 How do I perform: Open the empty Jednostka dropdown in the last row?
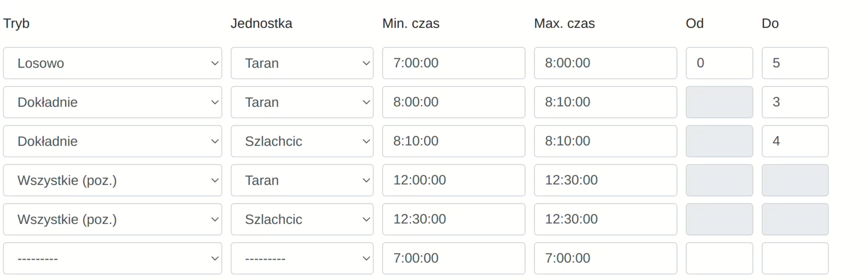point(302,258)
